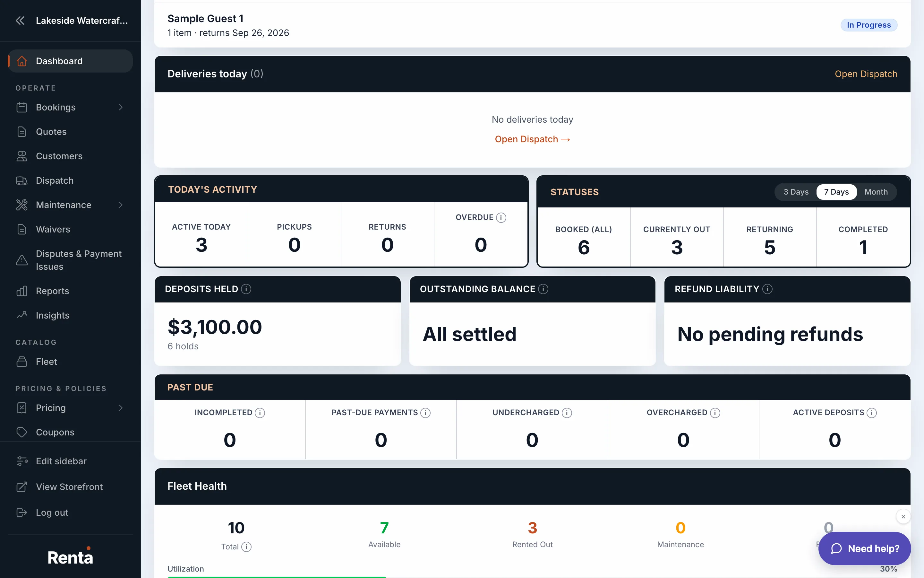The height and width of the screenshot is (578, 924).
Task: Open the Maintenance menu item
Action: pos(70,205)
